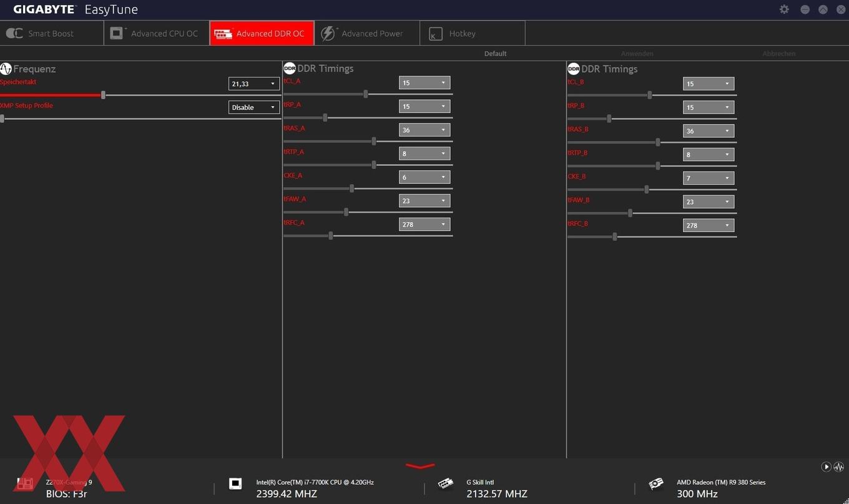Screen dimensions: 849x504
Task: Open the tRFC_A value dropdown
Action: pyautogui.click(x=424, y=224)
